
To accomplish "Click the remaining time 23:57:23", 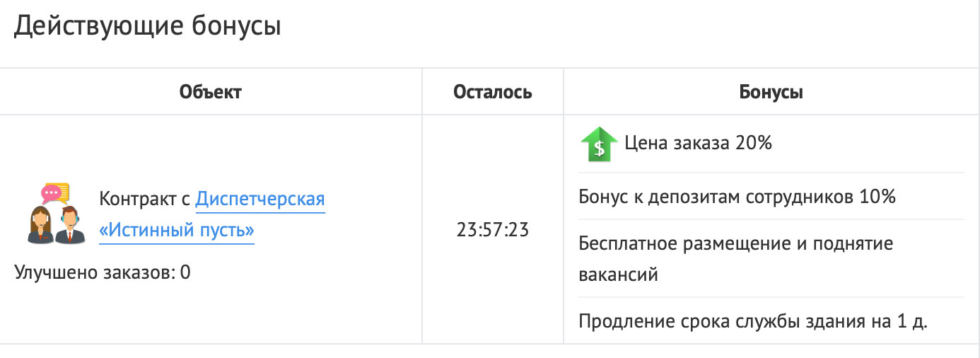I will pyautogui.click(x=493, y=230).
